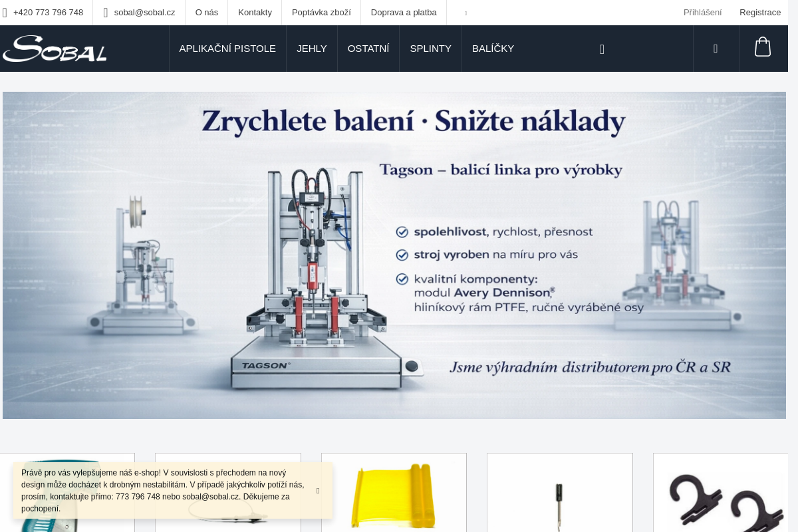
Task: Open Doprava a platba link
Action: 404,13
